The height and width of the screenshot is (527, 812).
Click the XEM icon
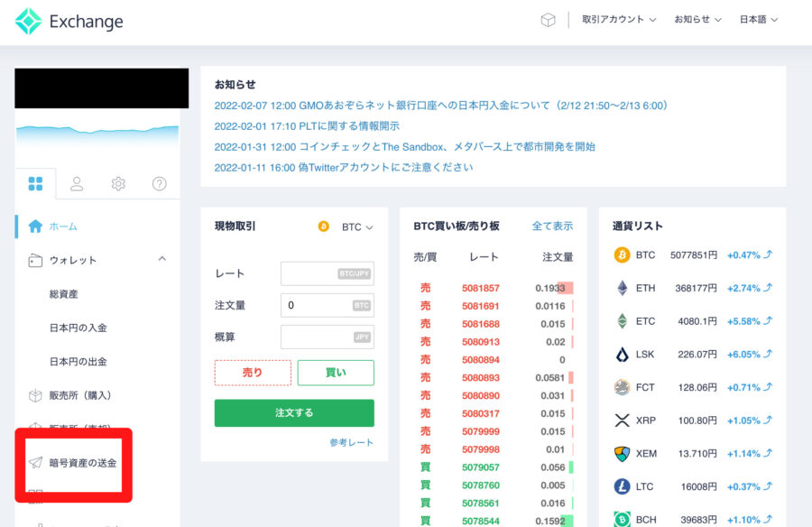(x=622, y=453)
